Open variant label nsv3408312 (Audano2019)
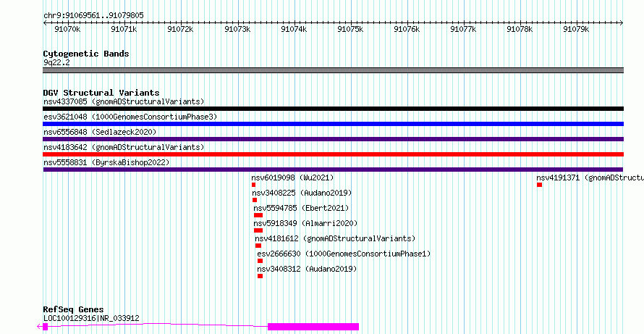Image resolution: width=644 pixels, height=334 pixels. click(308, 269)
